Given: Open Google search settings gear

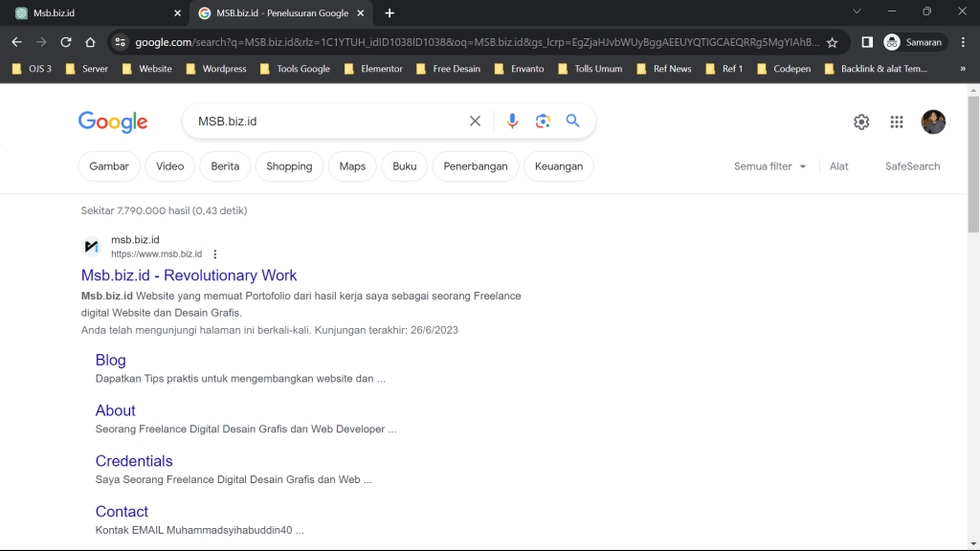Looking at the screenshot, I should click(861, 121).
